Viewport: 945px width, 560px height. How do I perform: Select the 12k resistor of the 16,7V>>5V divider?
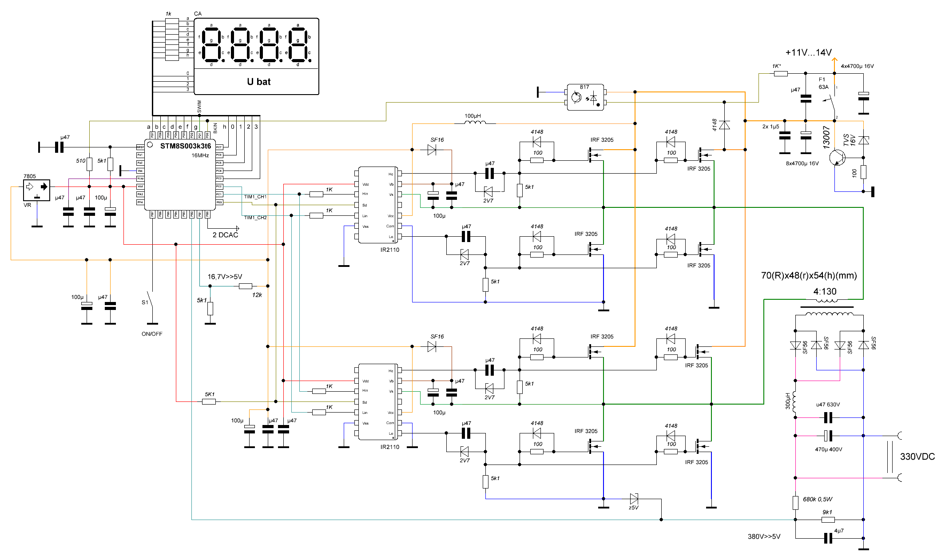pos(245,286)
